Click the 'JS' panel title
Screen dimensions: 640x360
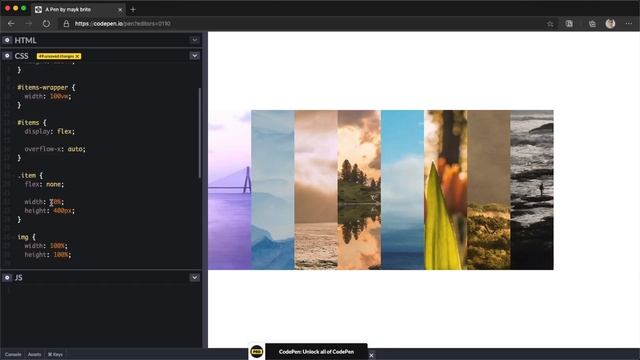tap(18, 278)
